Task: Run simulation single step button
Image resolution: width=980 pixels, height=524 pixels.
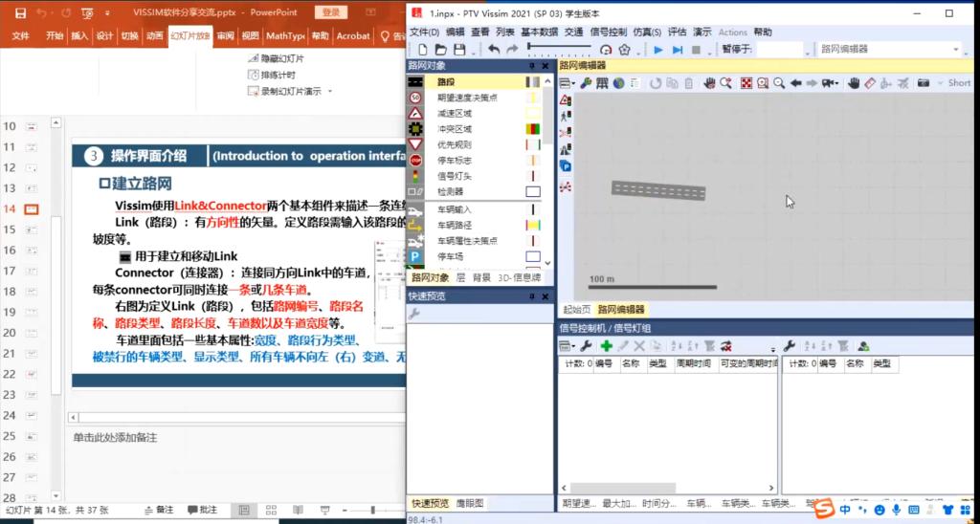Action: coord(678,50)
